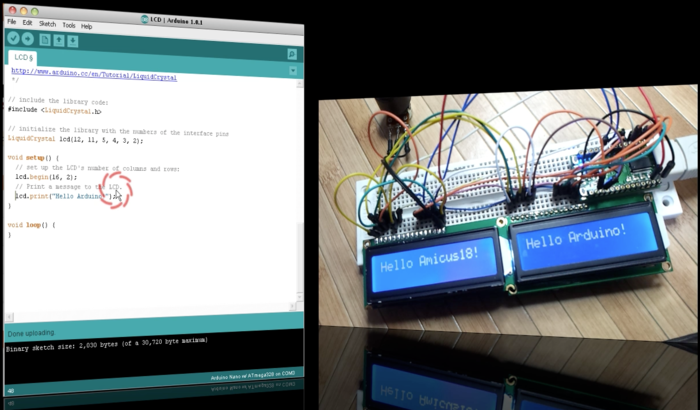Click the breadboard photo thumbnail
The image size is (700, 410).
click(508, 212)
